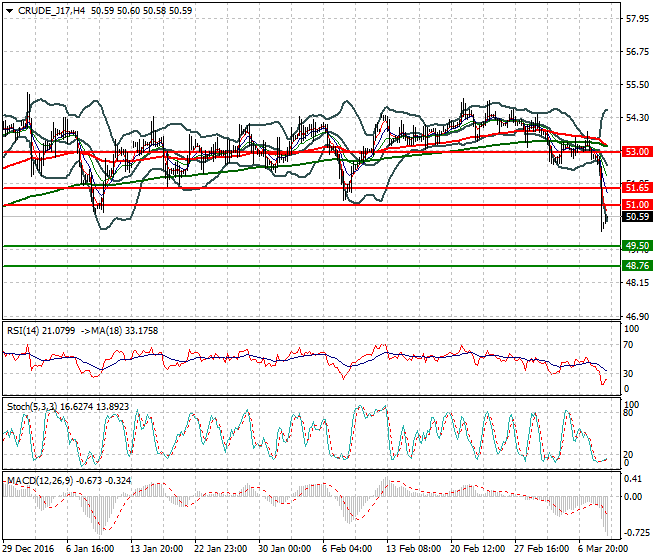The width and height of the screenshot is (660, 560).
Task: Click the red 51.00 price level label
Action: pos(637,205)
